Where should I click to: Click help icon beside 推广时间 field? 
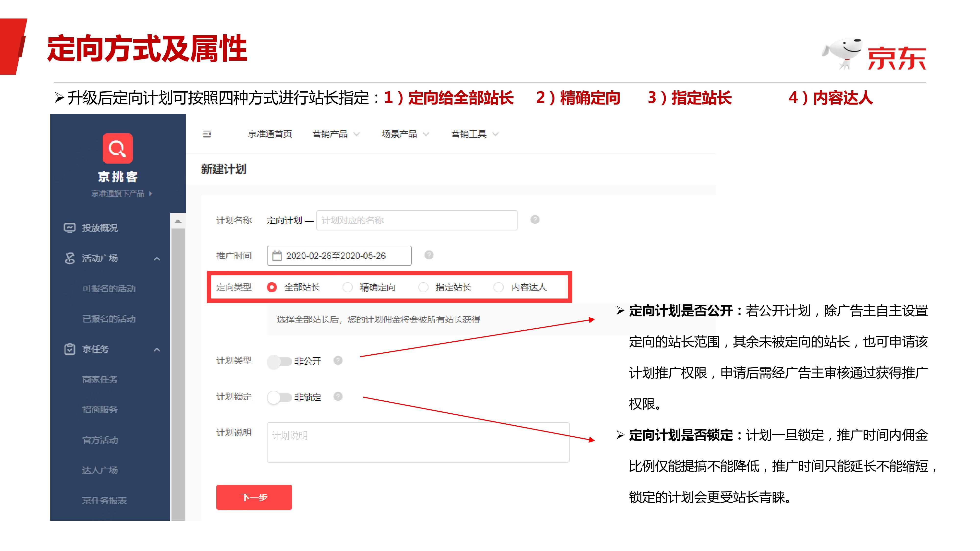point(429,255)
